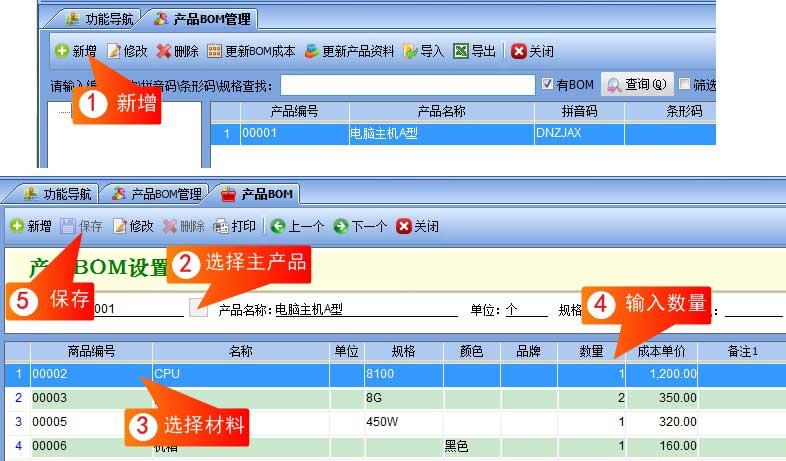Click 保存 save button in 产品BOM toolbar
This screenshot has height=461, width=786.
(81, 226)
